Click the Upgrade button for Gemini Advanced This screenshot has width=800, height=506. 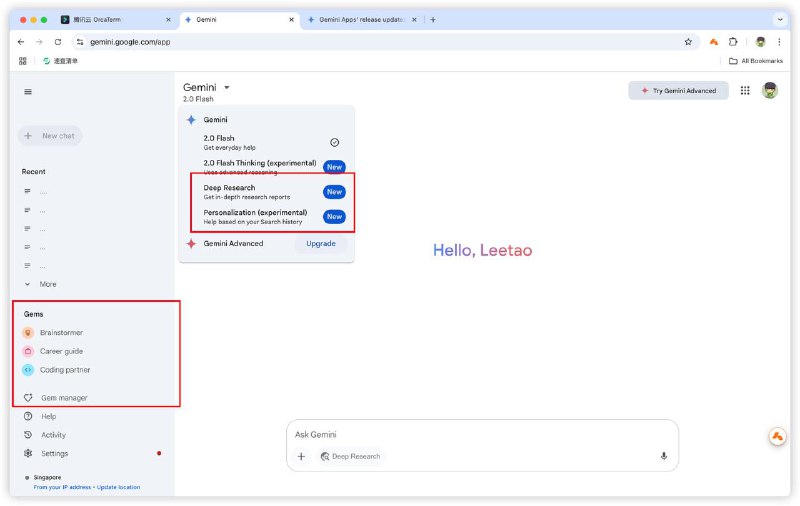click(321, 244)
